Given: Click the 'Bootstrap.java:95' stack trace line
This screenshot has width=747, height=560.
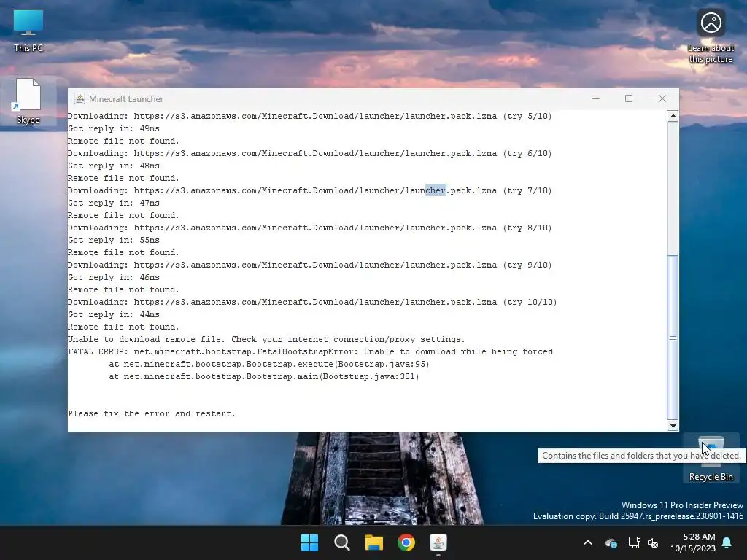Looking at the screenshot, I should (269, 365).
